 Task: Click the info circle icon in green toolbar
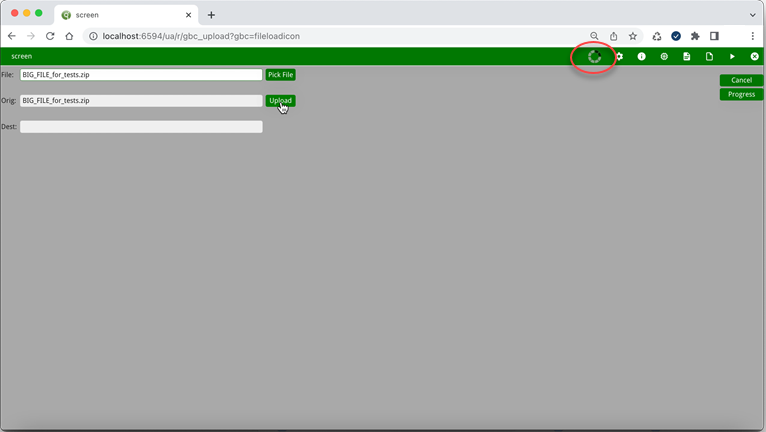642,57
